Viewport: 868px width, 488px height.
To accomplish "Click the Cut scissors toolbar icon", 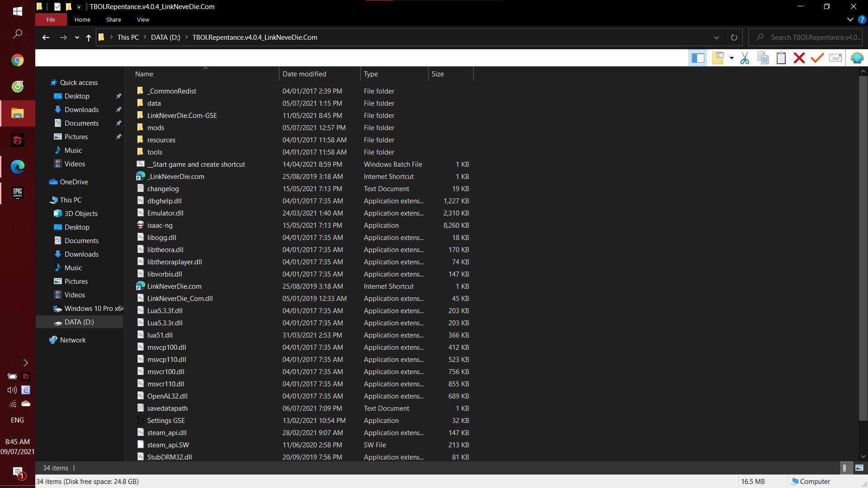I will click(x=745, y=58).
